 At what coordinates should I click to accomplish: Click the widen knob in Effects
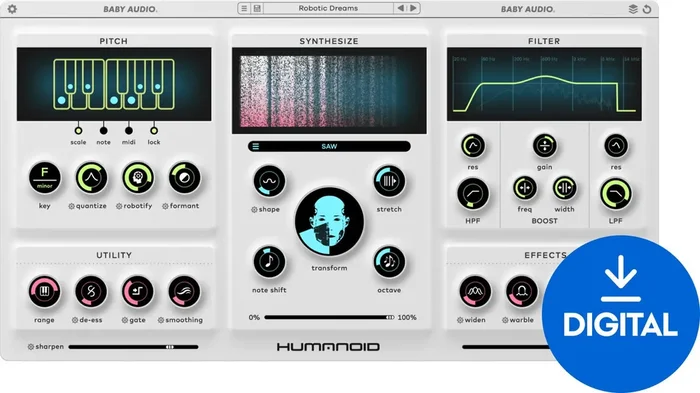[x=475, y=292]
